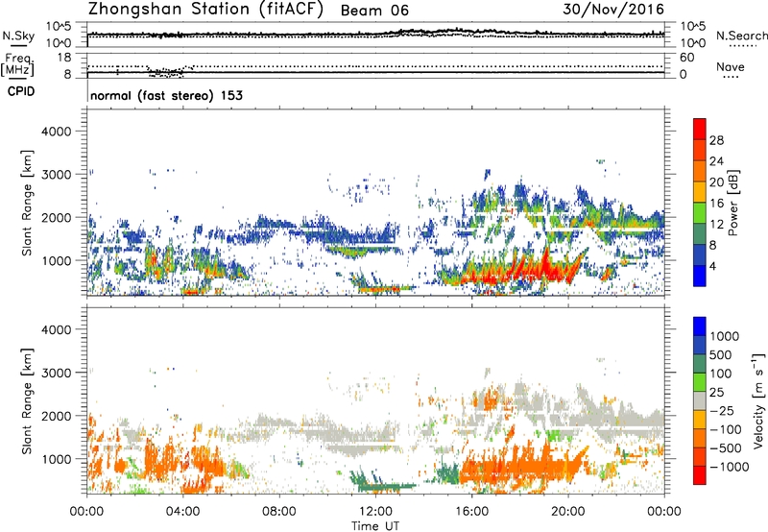Click the "16" label on the power colorbar
Viewport: 768px width, 532px height.
point(716,204)
